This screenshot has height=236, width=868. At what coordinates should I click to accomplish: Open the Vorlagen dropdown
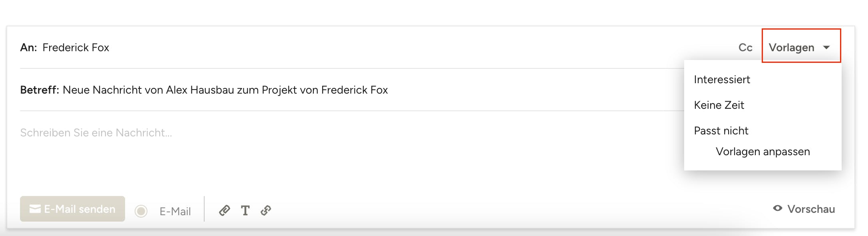792,48
